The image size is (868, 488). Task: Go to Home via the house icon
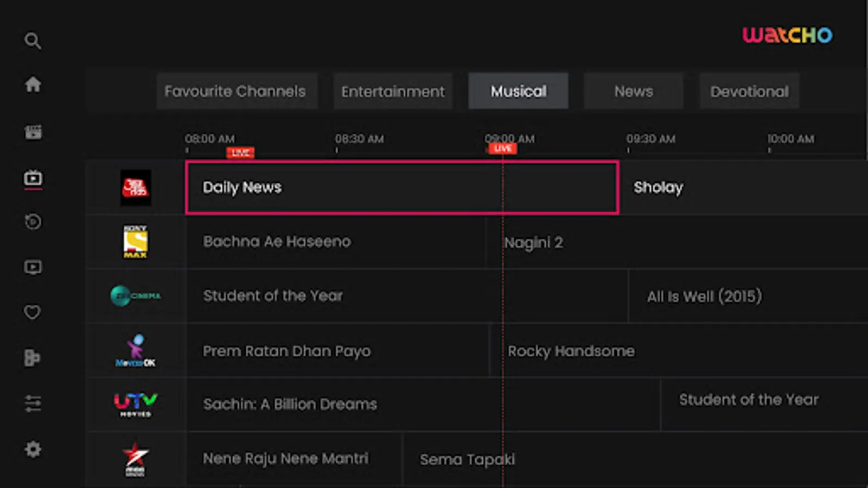click(33, 84)
